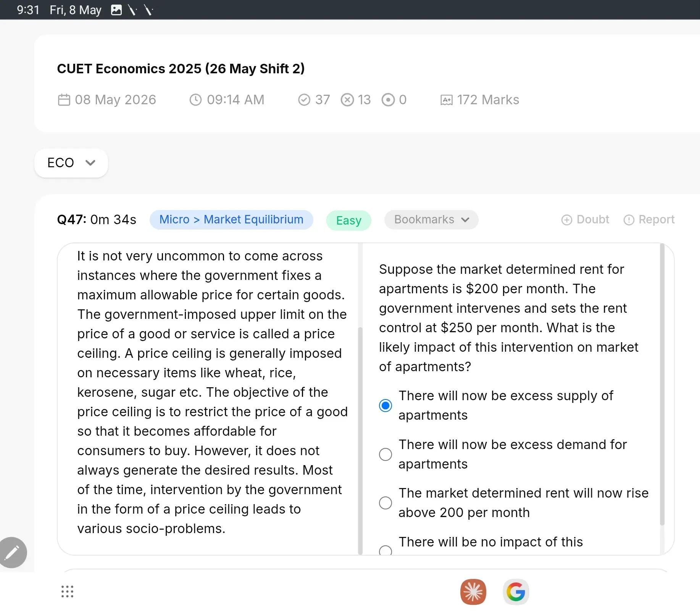700x611 pixels.
Task: Open the Micro > Market Equilibrium topic tag
Action: pyautogui.click(x=231, y=220)
